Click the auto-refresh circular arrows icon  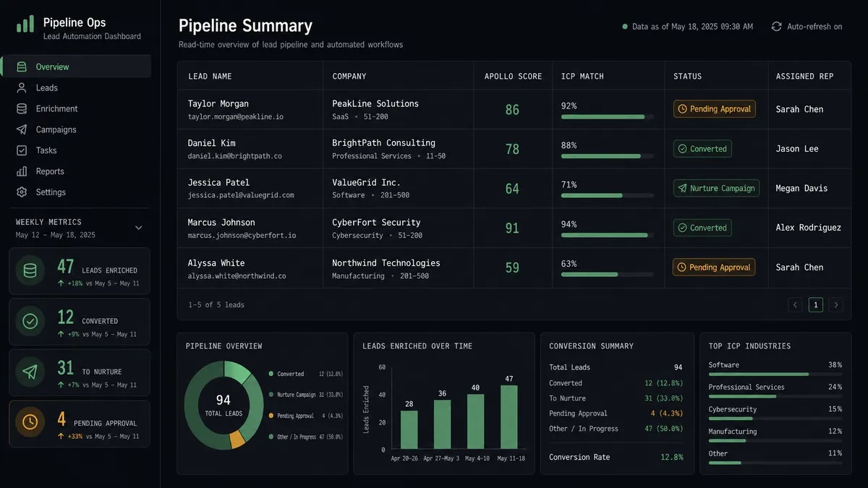pyautogui.click(x=776, y=26)
